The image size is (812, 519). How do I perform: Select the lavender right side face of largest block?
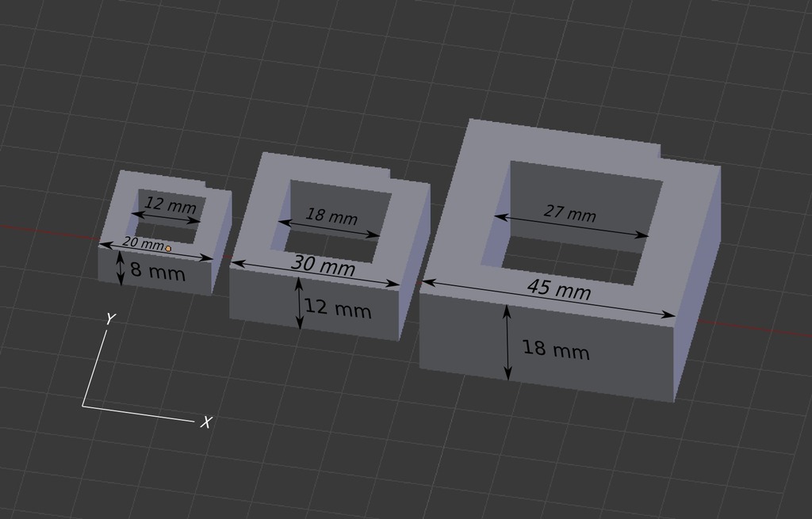coord(698,280)
